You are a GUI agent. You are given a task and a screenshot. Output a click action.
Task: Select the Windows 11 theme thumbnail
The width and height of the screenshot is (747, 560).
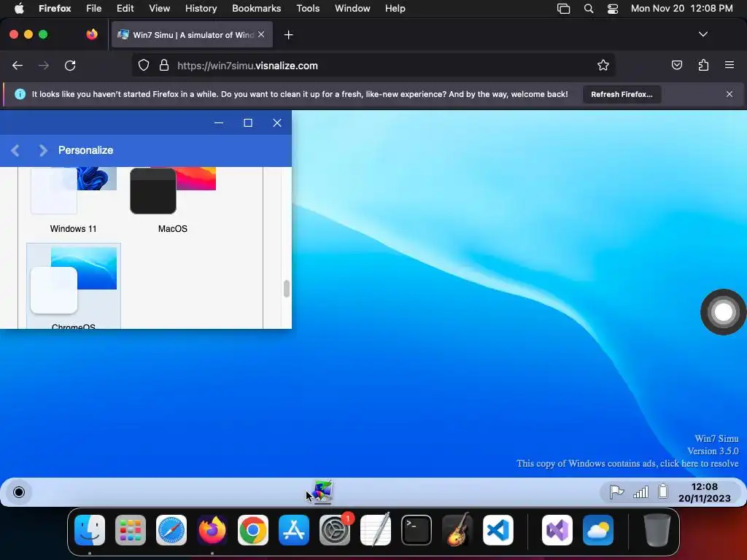point(74,200)
